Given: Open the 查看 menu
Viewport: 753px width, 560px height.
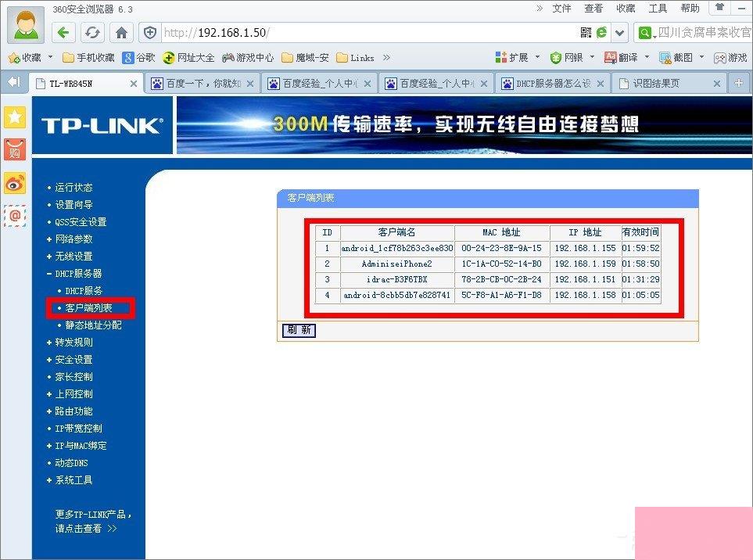Looking at the screenshot, I should tap(593, 8).
